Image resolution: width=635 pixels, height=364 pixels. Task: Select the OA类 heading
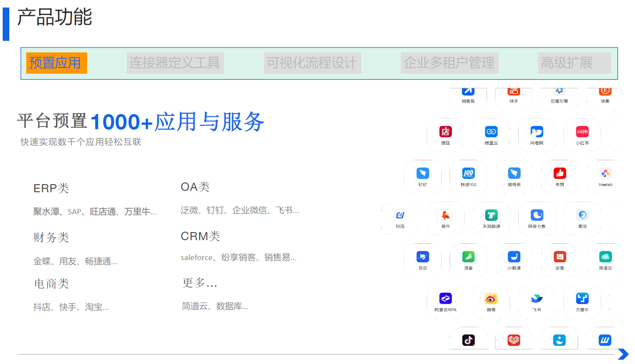pyautogui.click(x=195, y=187)
